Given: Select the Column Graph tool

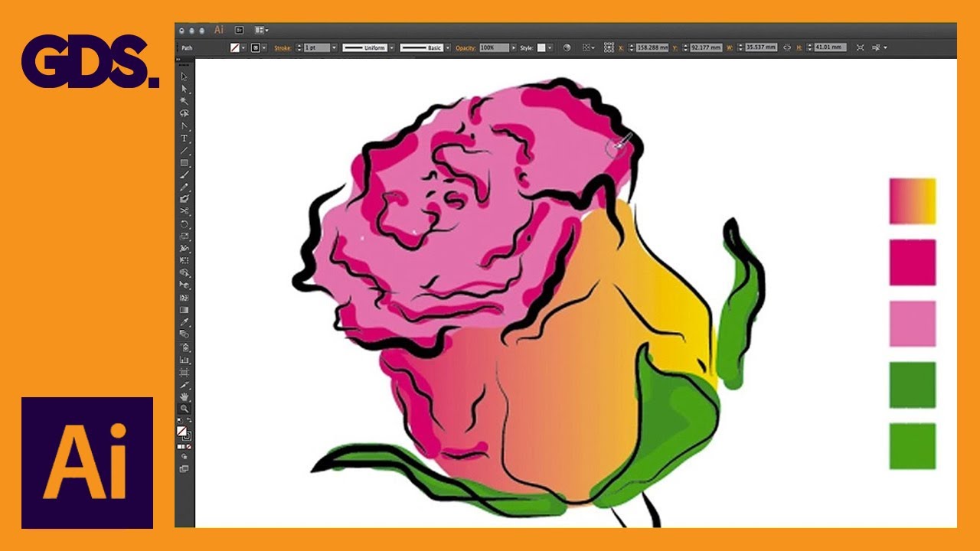Looking at the screenshot, I should (185, 360).
